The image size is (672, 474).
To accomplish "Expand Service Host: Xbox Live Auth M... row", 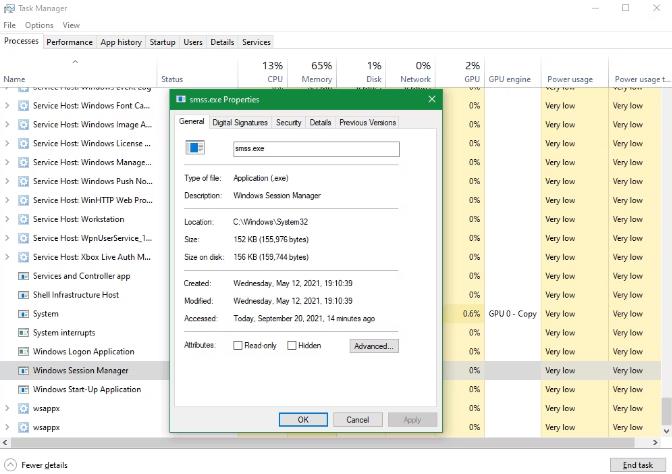I will (7, 257).
